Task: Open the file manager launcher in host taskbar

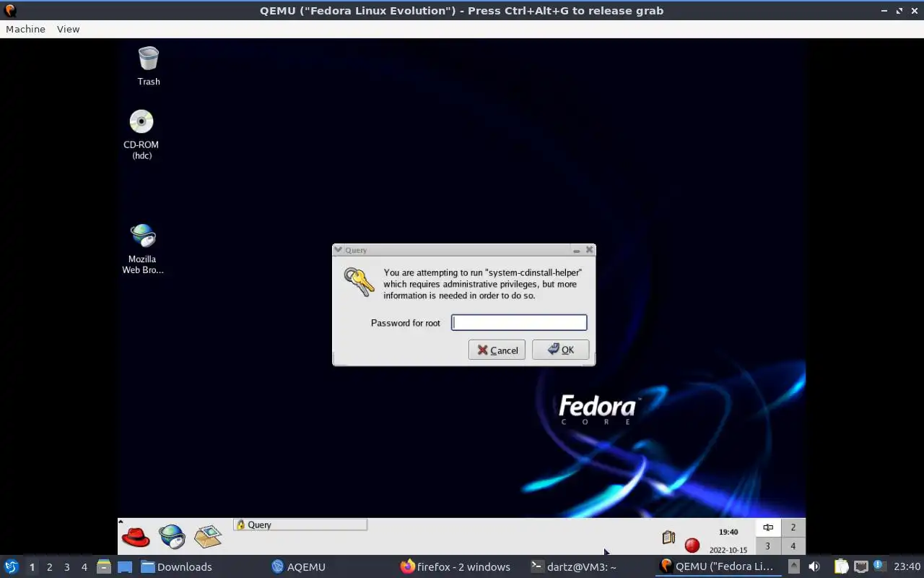Action: pos(103,567)
